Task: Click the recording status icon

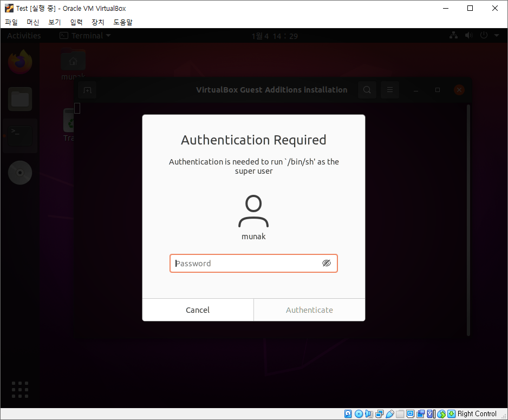Action: point(420,414)
